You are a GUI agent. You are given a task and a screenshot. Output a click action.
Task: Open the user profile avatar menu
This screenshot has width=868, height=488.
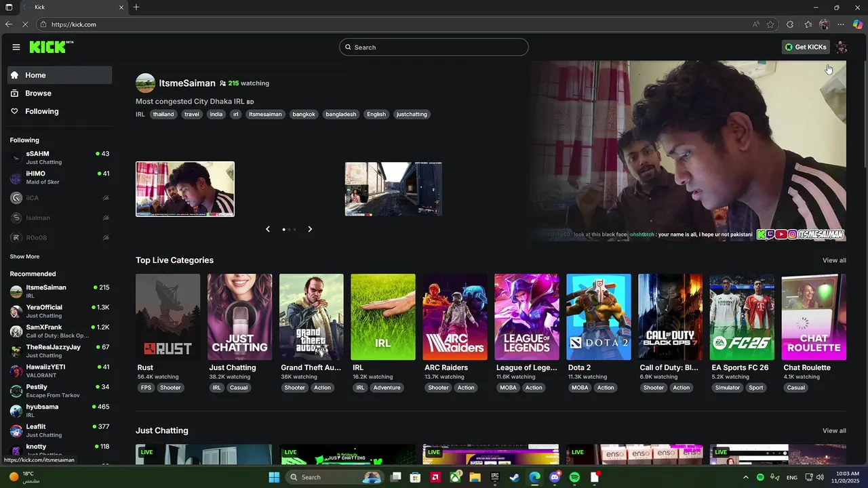pos(842,47)
